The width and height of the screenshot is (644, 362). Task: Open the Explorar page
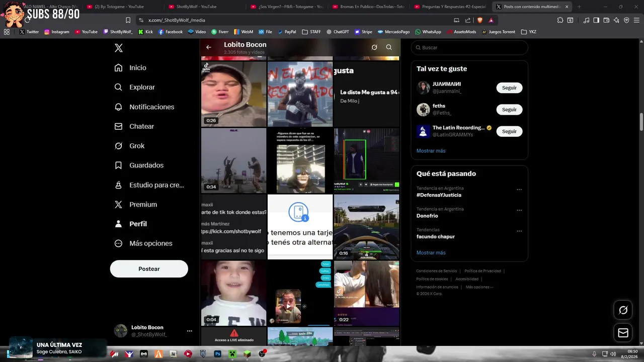134,87
